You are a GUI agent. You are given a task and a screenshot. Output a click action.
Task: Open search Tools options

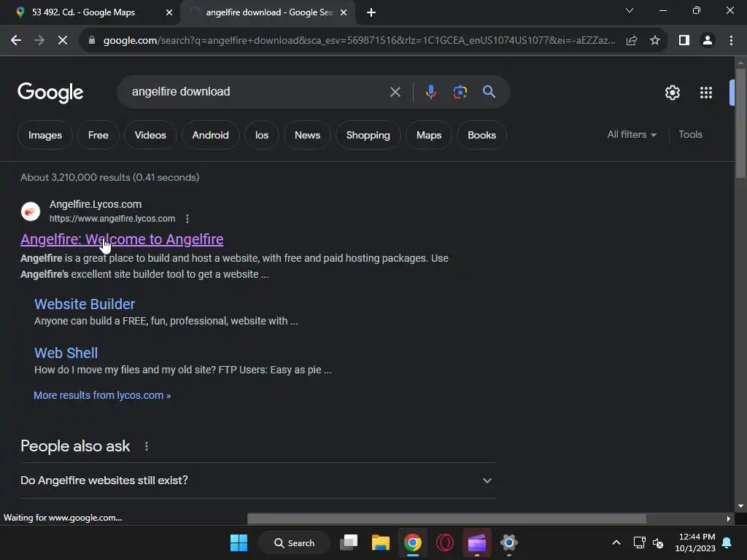click(690, 135)
